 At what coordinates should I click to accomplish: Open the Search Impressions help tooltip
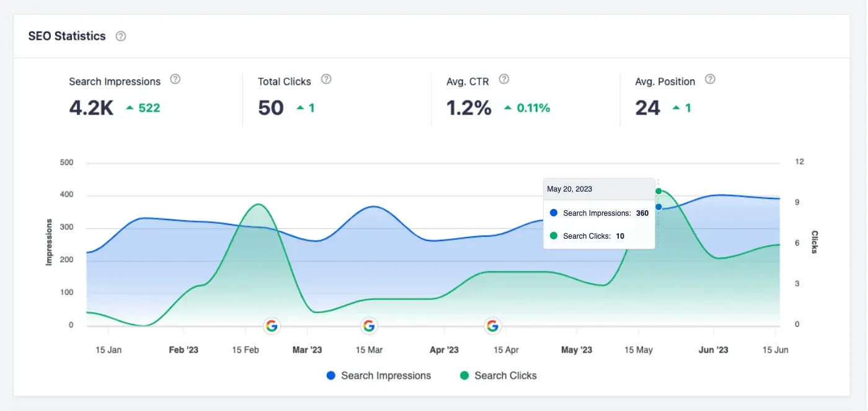pos(175,79)
